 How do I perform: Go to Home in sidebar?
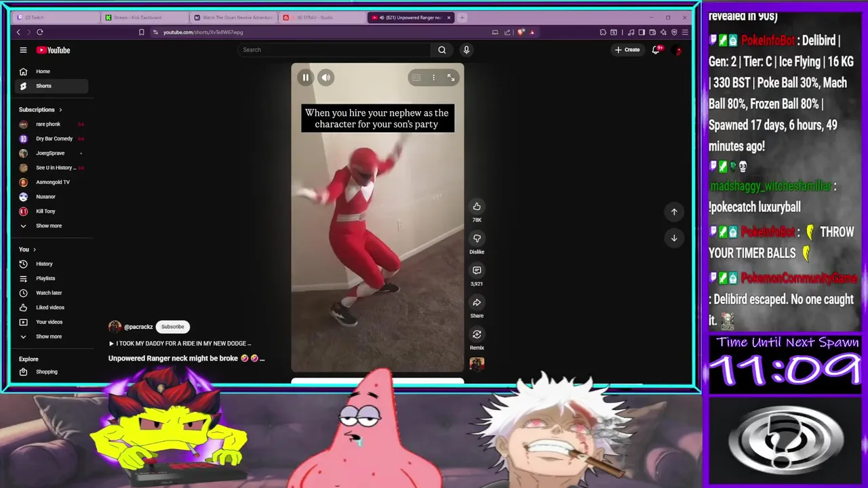pyautogui.click(x=52, y=71)
